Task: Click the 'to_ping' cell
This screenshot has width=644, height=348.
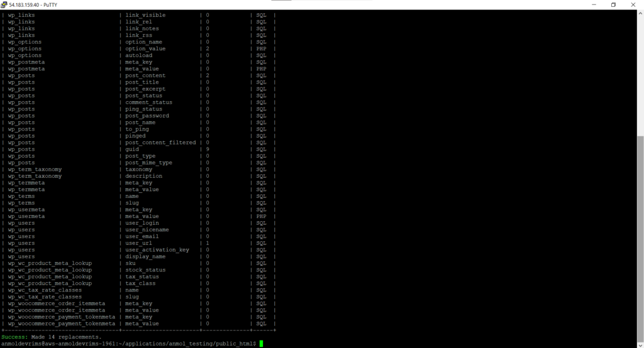Action: click(x=136, y=129)
